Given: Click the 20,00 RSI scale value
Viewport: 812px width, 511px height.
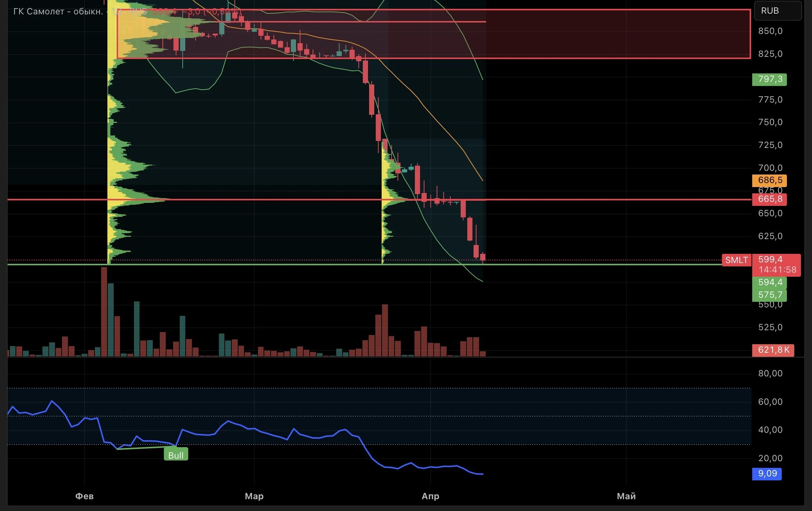Looking at the screenshot, I should click(x=770, y=458).
